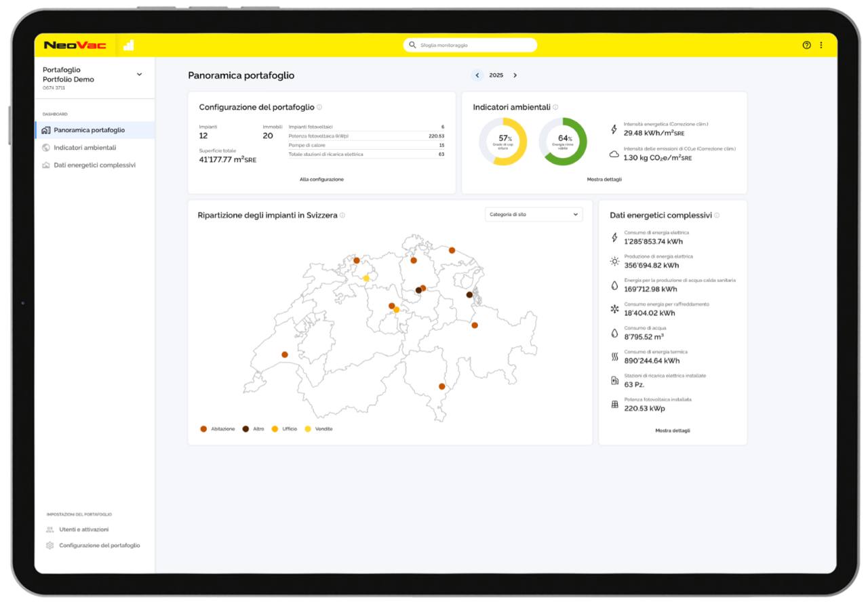Open the Categoria di sito dropdown

click(534, 214)
